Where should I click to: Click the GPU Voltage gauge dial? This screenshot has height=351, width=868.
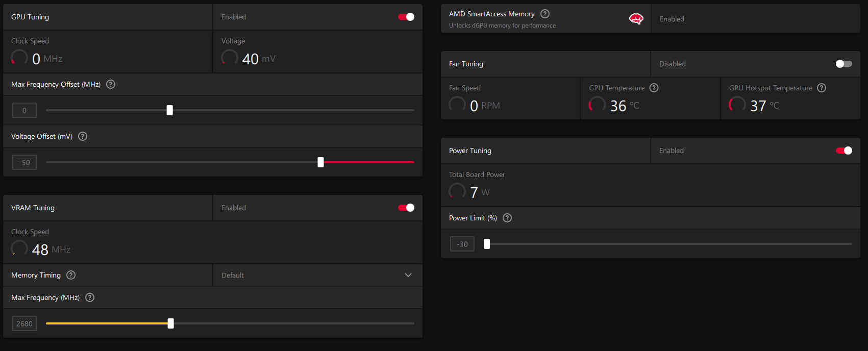(x=230, y=58)
